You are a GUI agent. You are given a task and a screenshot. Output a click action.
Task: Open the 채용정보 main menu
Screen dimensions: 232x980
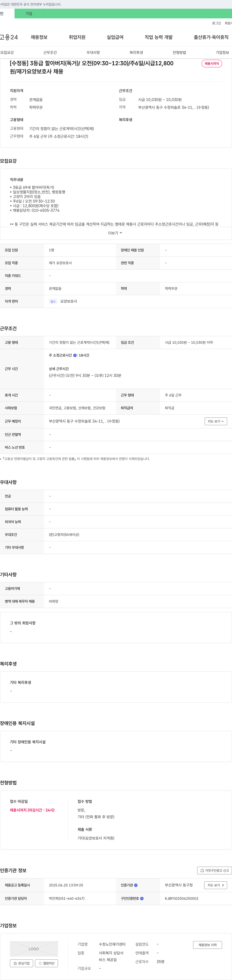[39, 37]
